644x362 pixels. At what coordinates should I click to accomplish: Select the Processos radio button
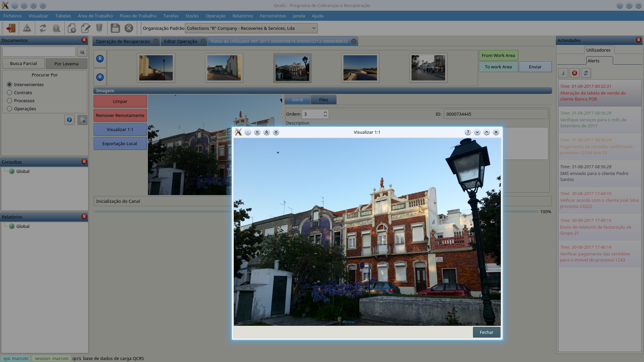9,101
